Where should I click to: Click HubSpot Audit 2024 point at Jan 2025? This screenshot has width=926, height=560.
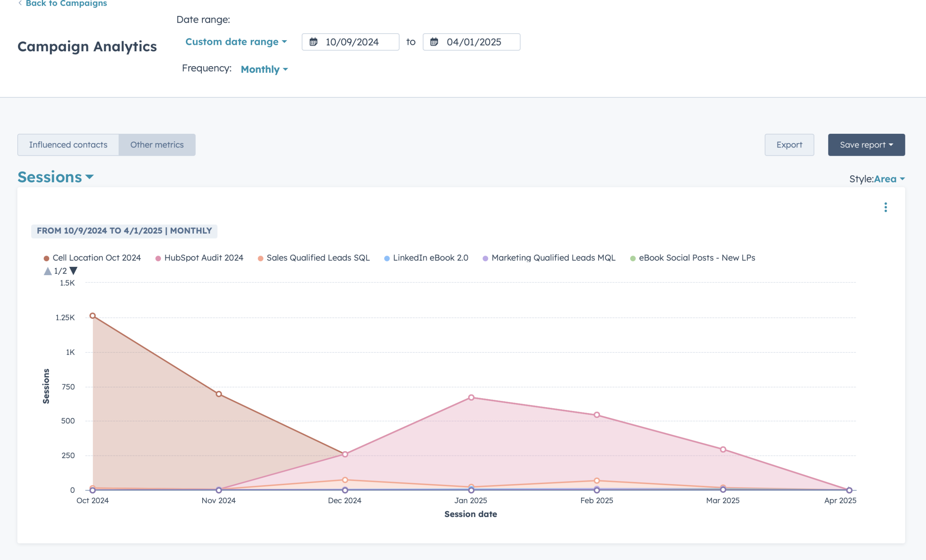click(471, 397)
